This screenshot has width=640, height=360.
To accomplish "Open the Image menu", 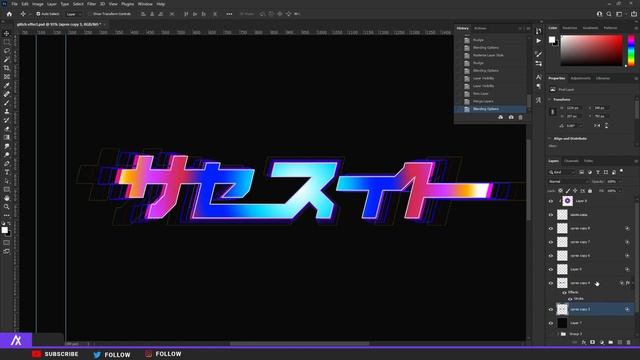I will pos(38,4).
